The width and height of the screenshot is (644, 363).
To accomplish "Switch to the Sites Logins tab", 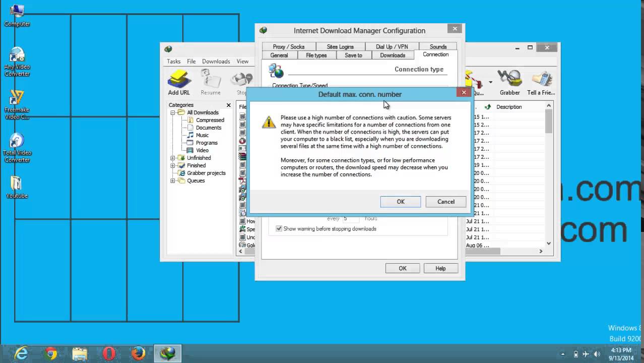I will click(x=340, y=46).
